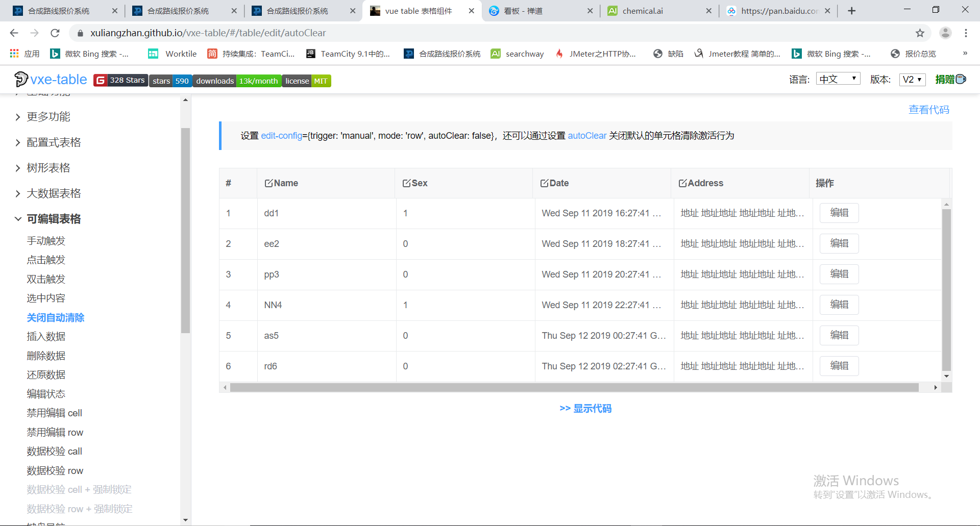
Task: Click the edit icon in Name column header
Action: click(x=268, y=183)
